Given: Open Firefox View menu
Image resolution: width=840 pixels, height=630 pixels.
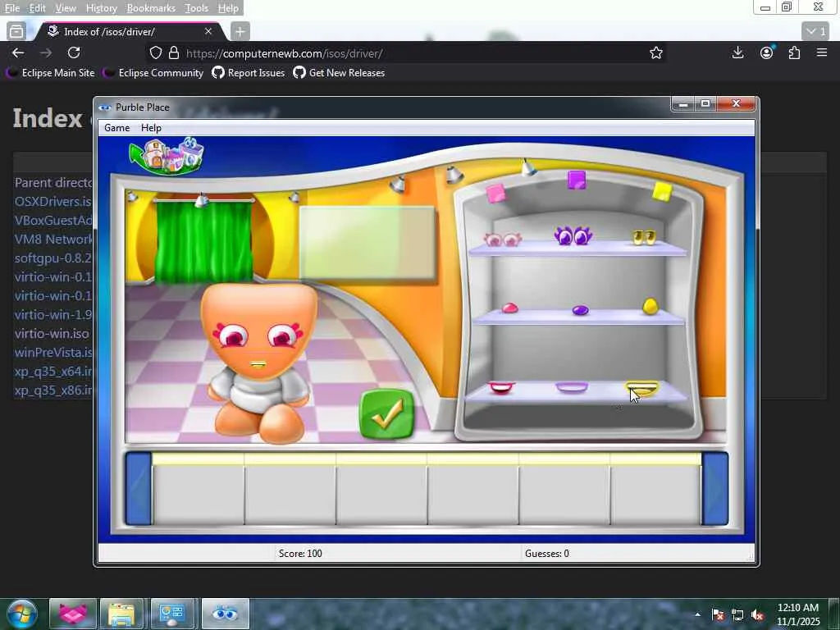Looking at the screenshot, I should [66, 8].
